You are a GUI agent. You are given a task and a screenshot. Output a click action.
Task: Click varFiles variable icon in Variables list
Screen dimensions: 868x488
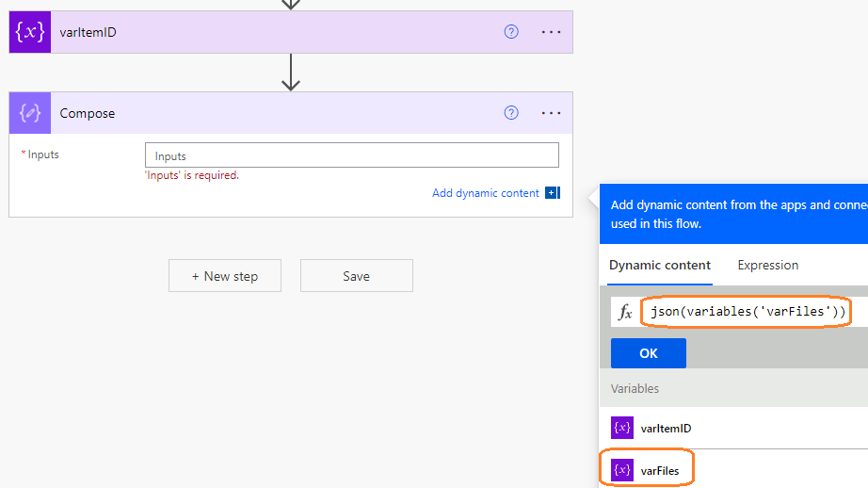tap(622, 469)
